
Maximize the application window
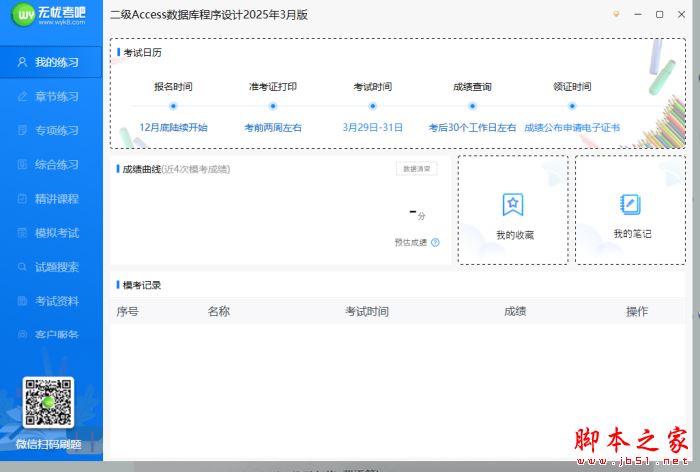point(659,14)
